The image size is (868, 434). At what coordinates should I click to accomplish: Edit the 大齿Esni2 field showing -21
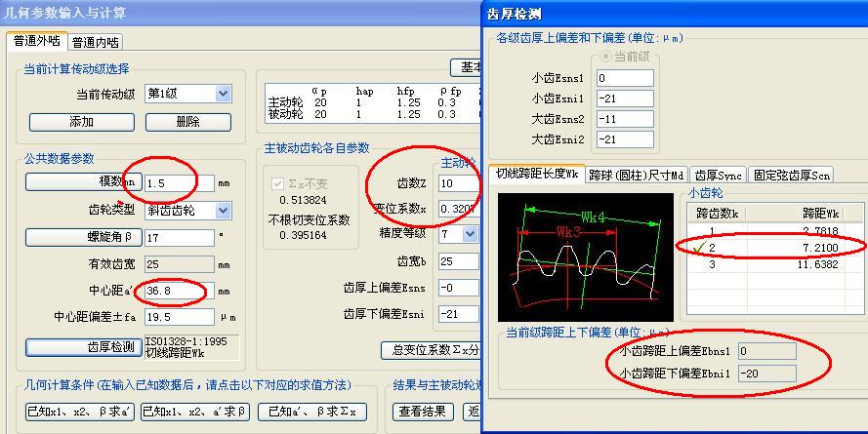(x=625, y=139)
